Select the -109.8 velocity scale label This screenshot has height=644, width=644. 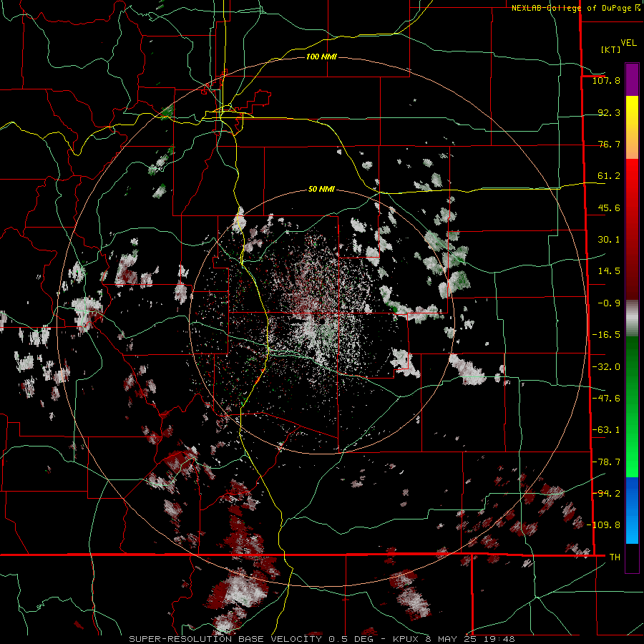603,525
